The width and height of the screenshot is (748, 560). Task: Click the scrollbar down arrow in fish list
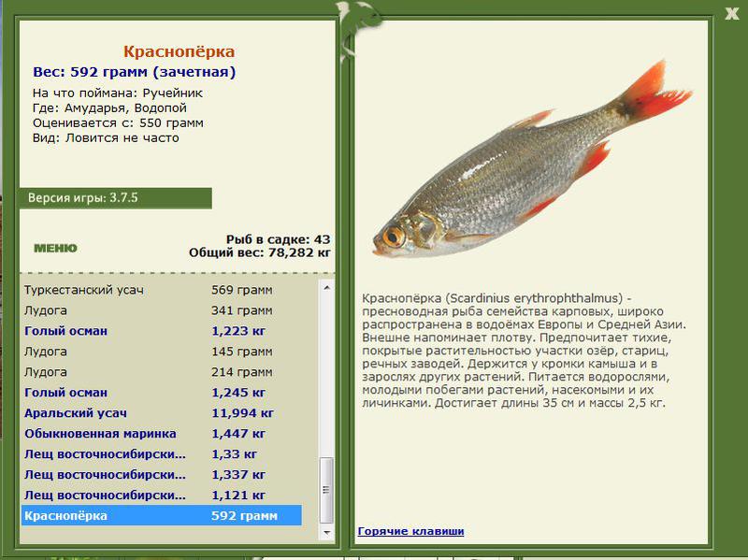(x=326, y=532)
